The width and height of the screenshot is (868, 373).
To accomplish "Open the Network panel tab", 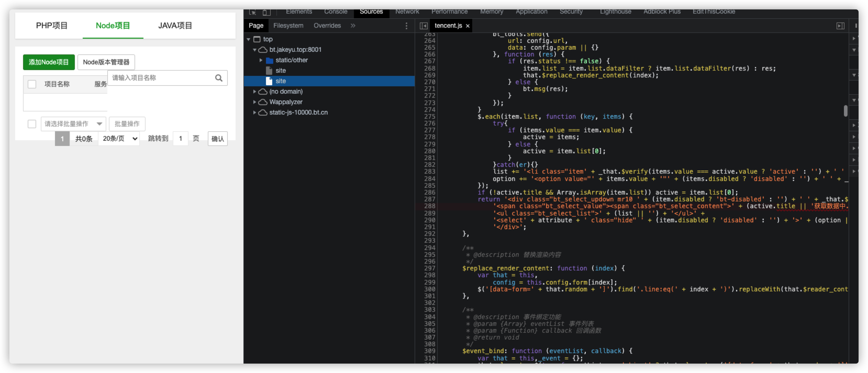I will (407, 12).
